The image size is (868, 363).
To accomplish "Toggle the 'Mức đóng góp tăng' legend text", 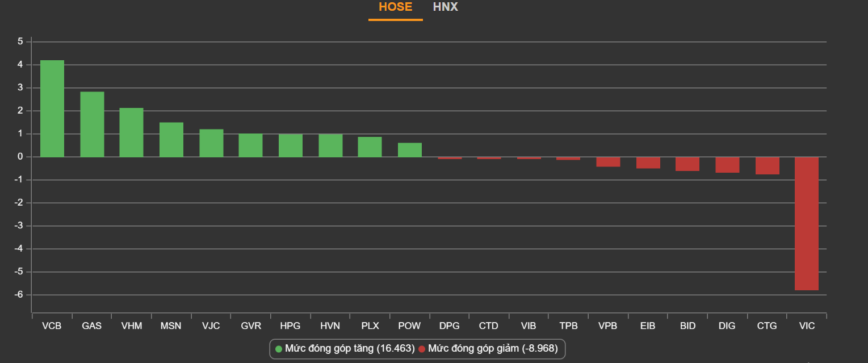I will (350, 348).
